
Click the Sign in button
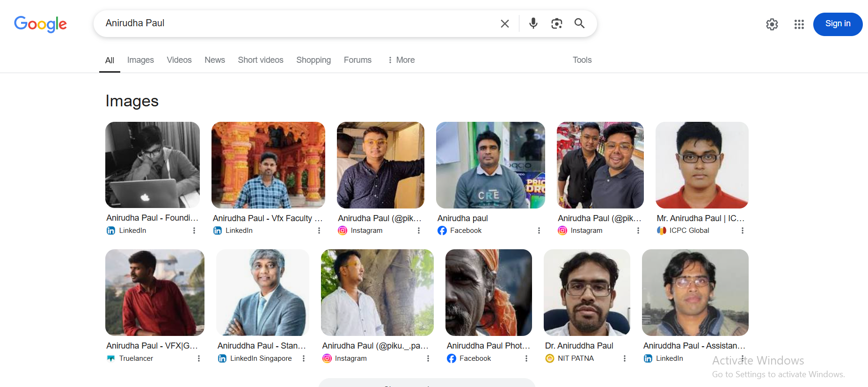(838, 24)
